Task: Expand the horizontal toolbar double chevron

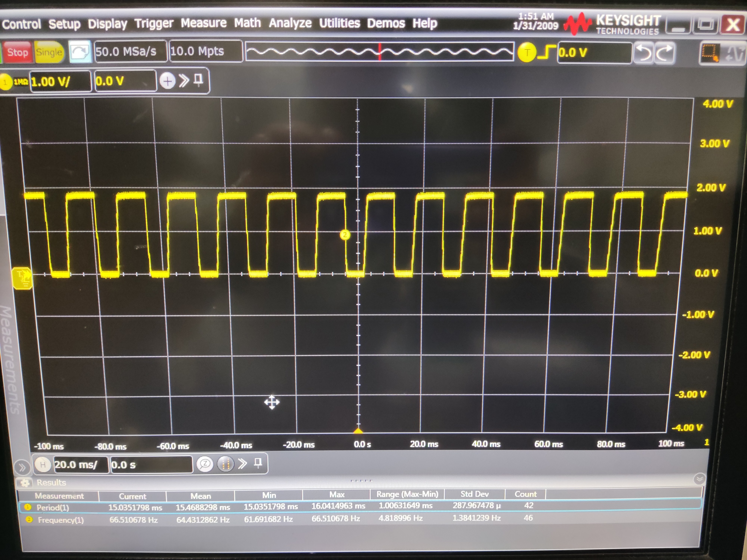Action: click(x=242, y=464)
